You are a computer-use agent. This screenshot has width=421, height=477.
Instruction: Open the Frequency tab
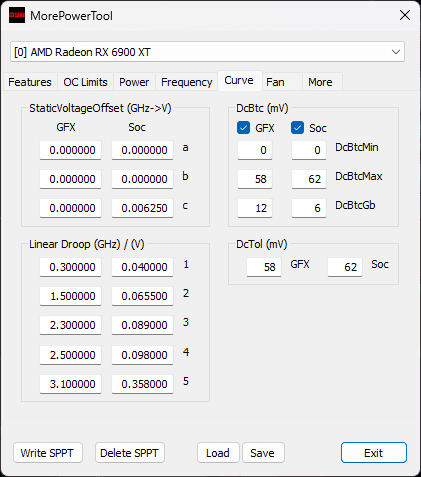pos(186,82)
